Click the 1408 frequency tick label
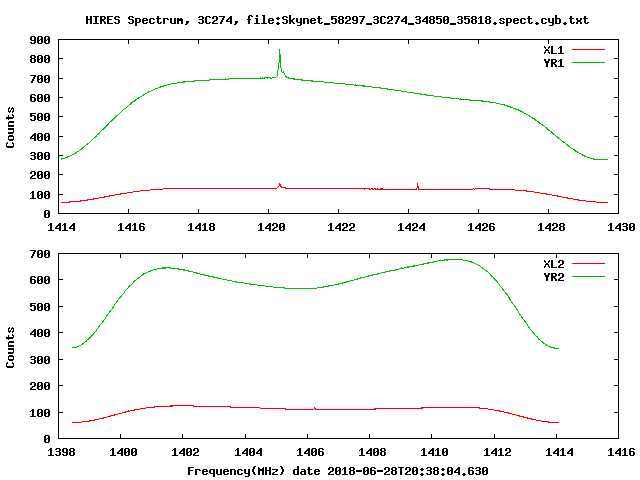 tap(372, 452)
